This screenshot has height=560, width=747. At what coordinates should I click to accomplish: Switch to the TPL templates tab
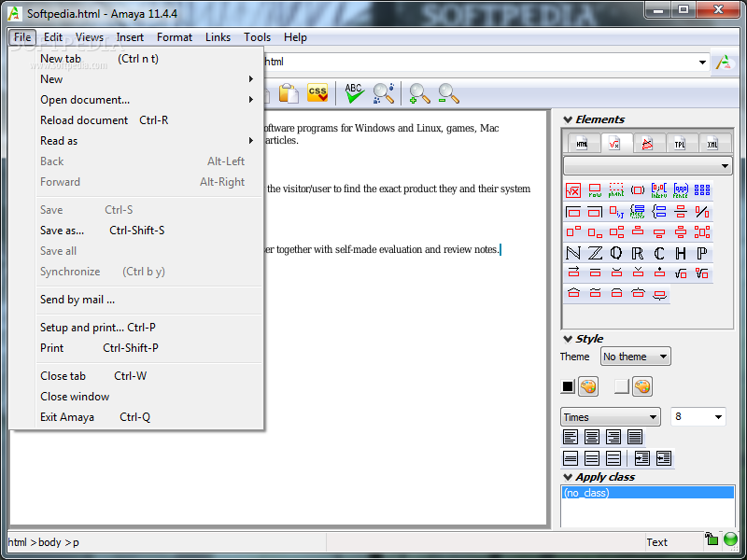(680, 144)
